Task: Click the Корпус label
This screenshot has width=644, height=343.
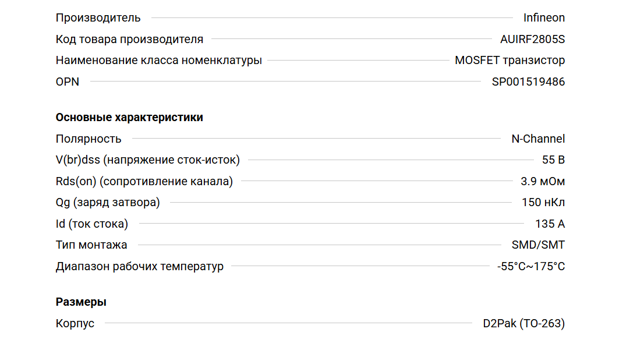Action: [75, 323]
